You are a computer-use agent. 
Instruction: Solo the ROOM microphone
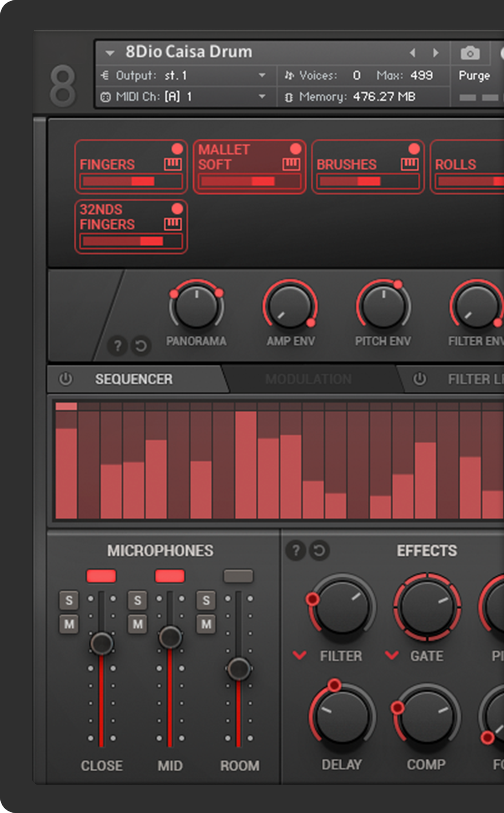click(x=206, y=601)
